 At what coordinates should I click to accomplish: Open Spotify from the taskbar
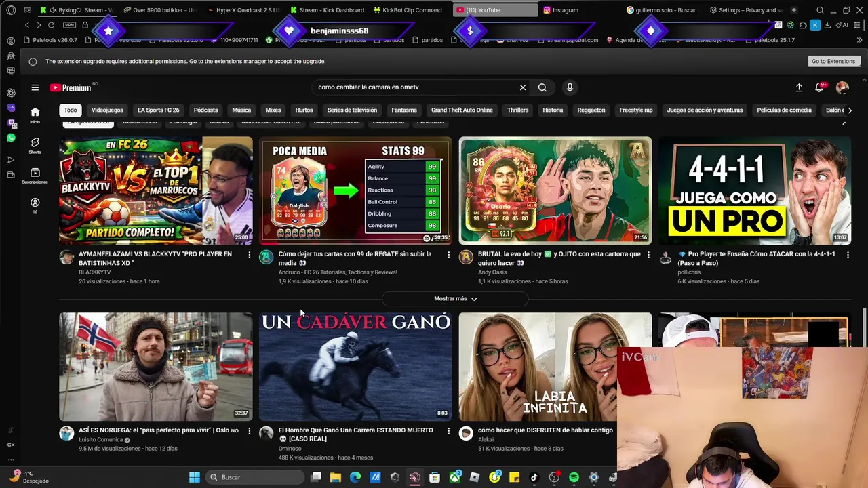[x=574, y=477]
